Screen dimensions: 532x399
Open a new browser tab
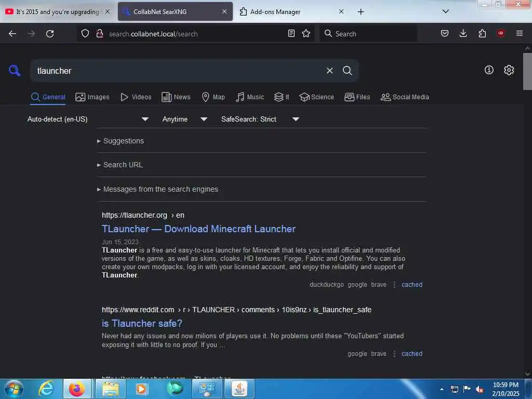(361, 12)
